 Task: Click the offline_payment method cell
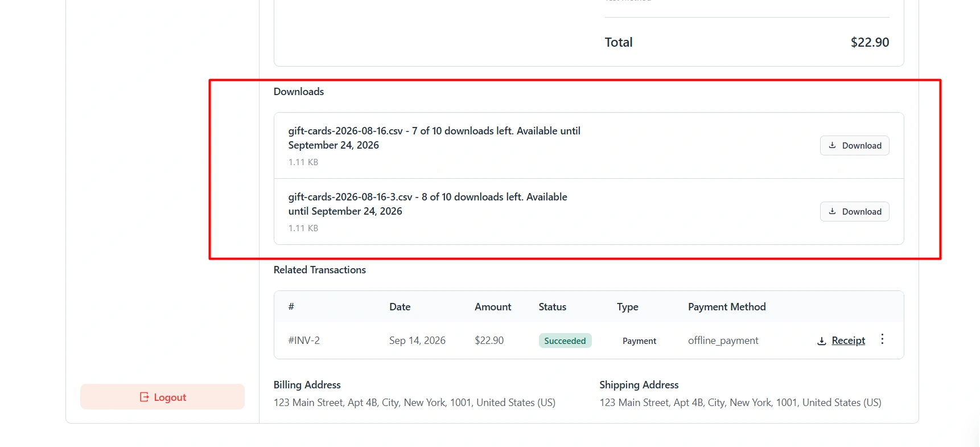click(x=723, y=341)
